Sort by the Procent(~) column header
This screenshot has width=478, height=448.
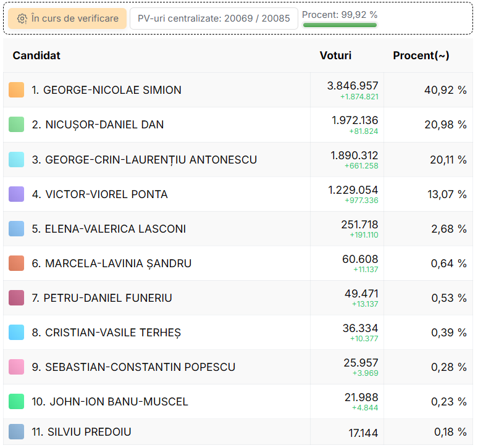[421, 56]
